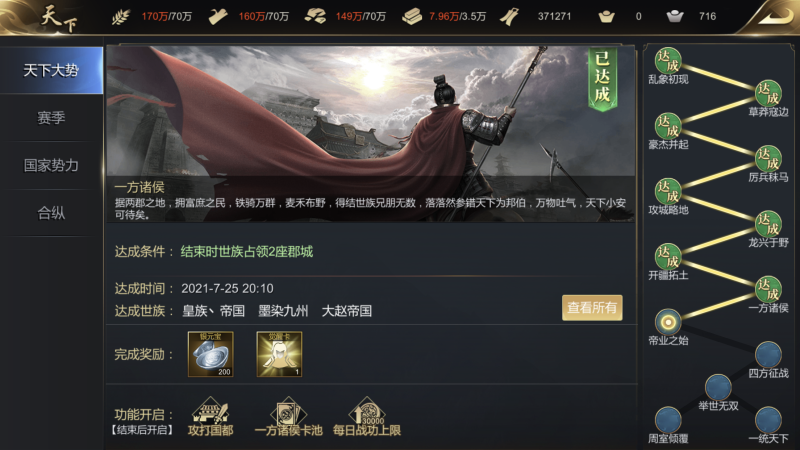
Task: Select the locked 一统天下 final node
Action: [x=768, y=420]
